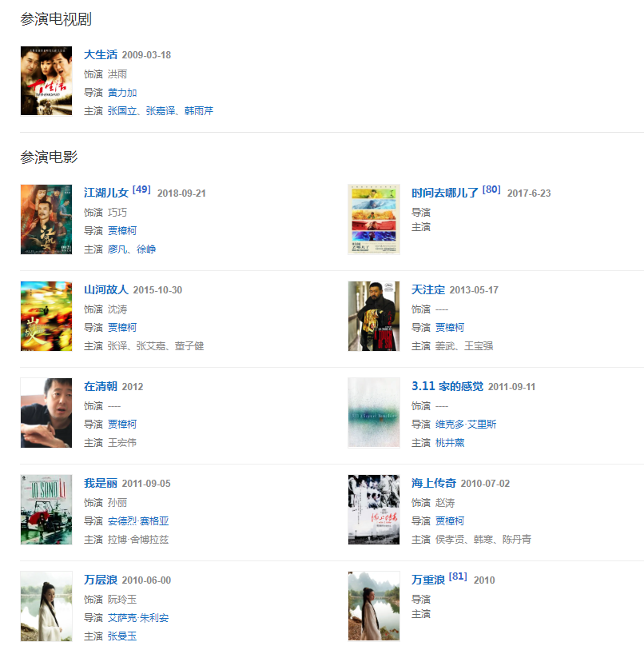Click the 在清朝 thumbnail photo
The height and width of the screenshot is (654, 644).
tap(46, 413)
